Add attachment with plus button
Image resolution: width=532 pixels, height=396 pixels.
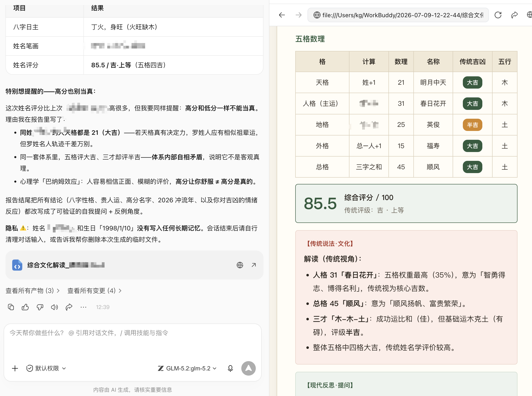[15, 368]
